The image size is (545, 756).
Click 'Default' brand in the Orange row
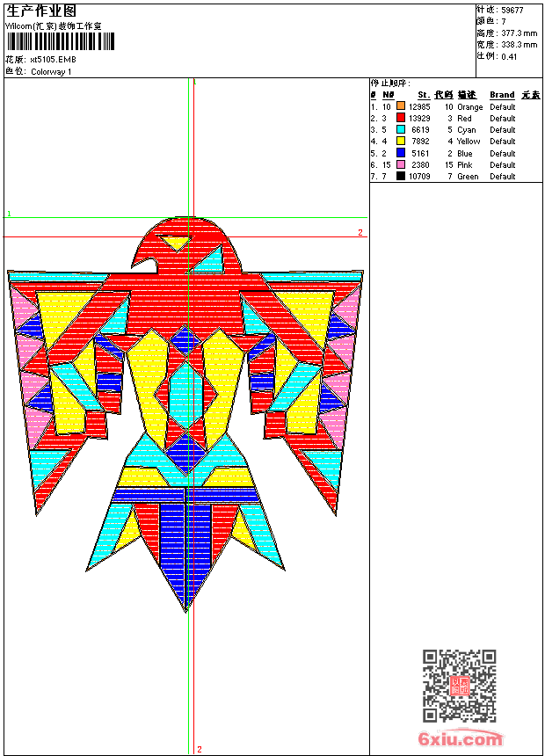(503, 107)
